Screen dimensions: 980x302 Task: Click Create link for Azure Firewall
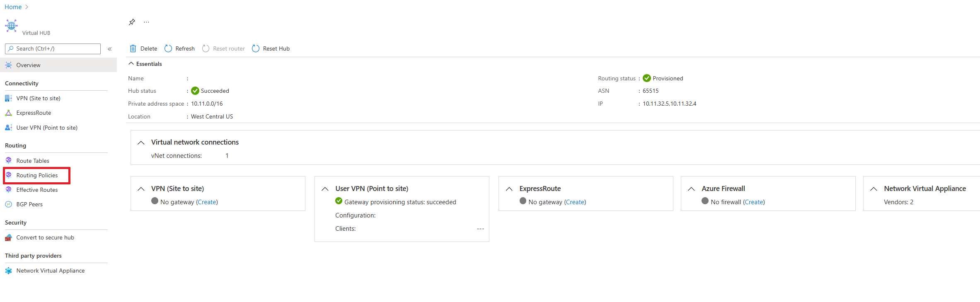click(x=754, y=202)
